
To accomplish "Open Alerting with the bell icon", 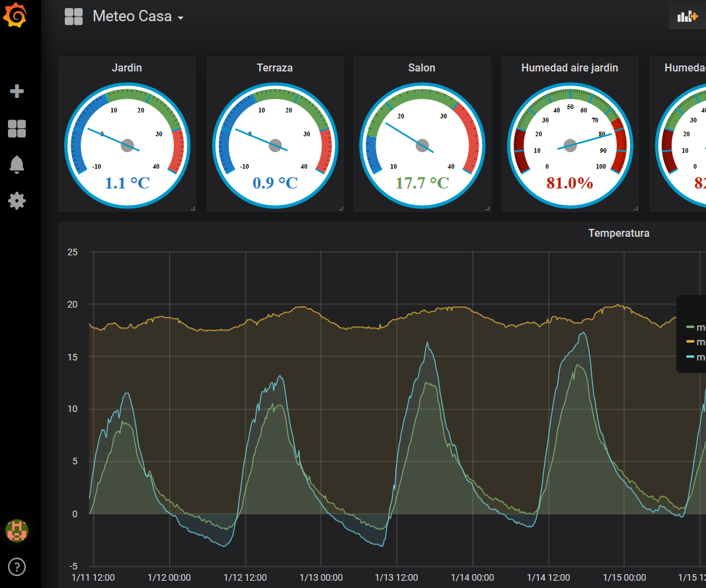I will pyautogui.click(x=17, y=164).
